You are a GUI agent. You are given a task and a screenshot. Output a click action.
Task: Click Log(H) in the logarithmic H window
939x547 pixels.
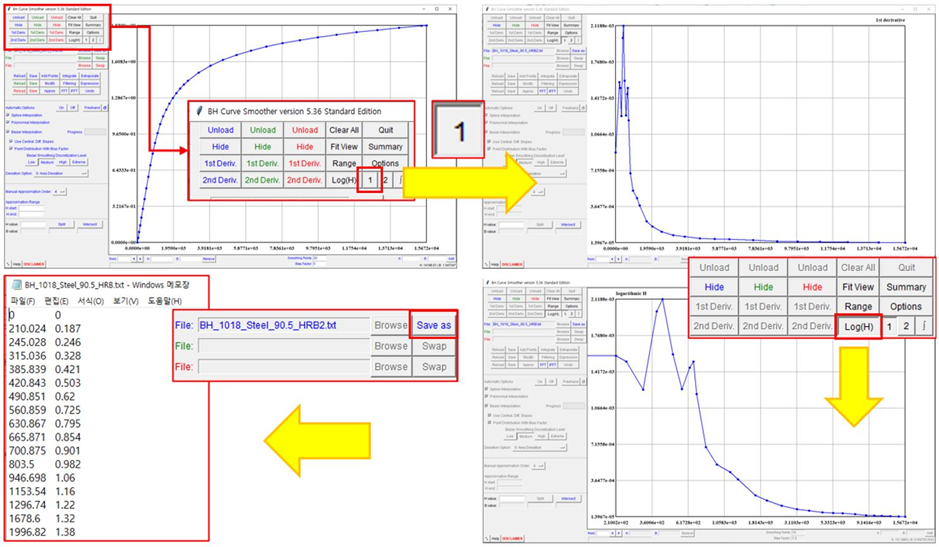pos(553,314)
